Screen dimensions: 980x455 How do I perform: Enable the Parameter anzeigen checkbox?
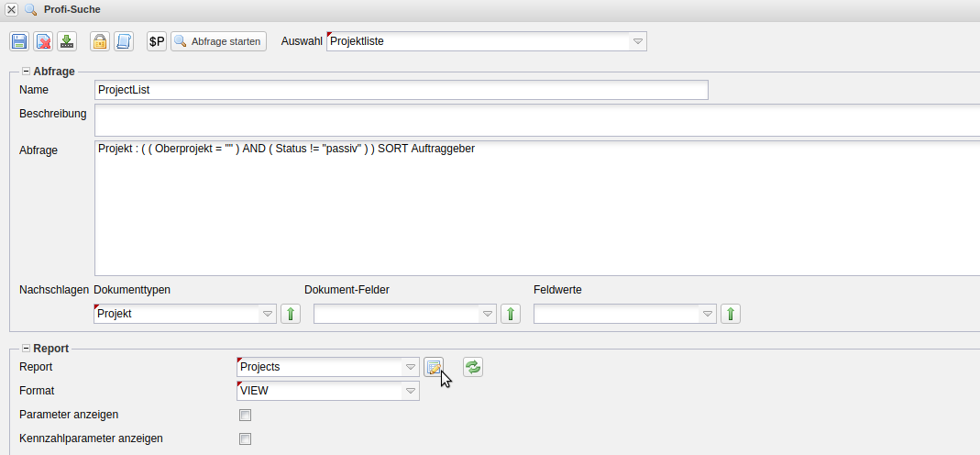[245, 415]
